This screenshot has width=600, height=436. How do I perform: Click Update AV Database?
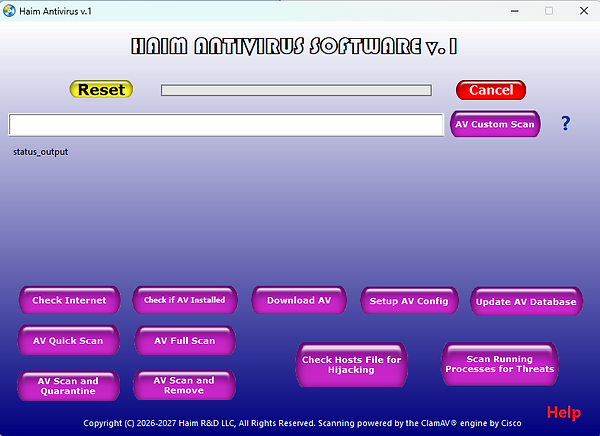coord(526,302)
